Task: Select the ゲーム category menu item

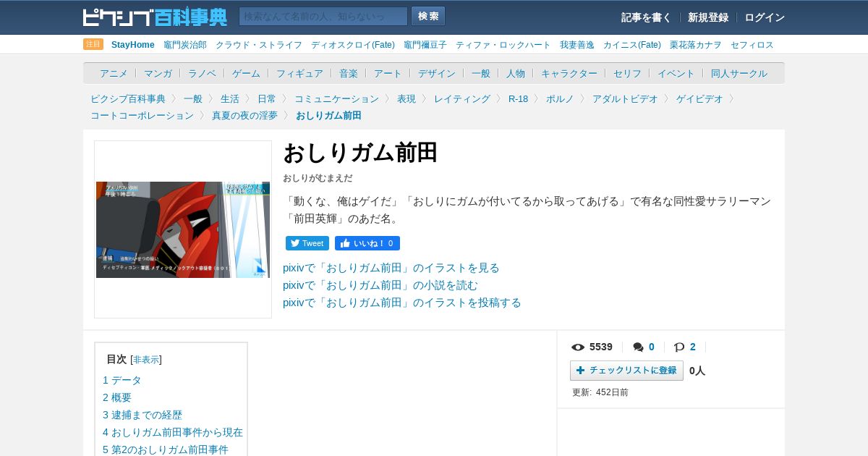Action: (246, 73)
